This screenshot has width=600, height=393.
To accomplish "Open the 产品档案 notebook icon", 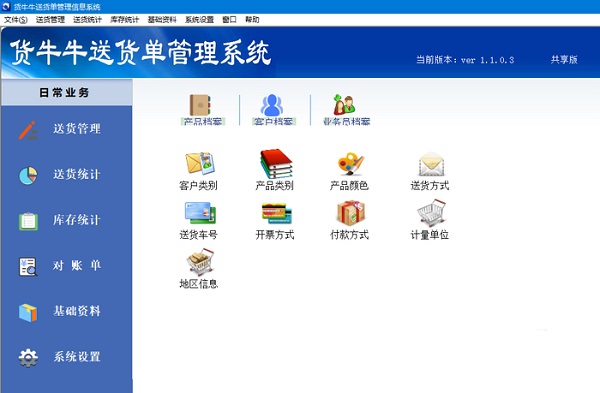I will [200, 105].
